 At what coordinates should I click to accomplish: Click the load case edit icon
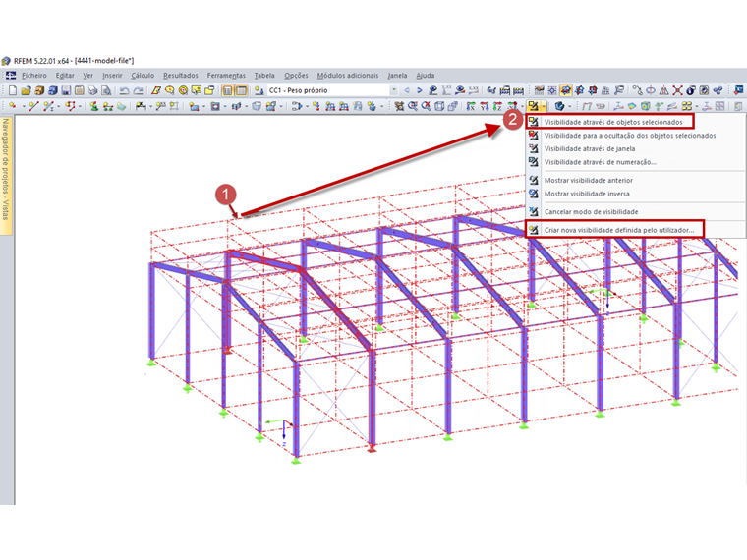(x=259, y=90)
